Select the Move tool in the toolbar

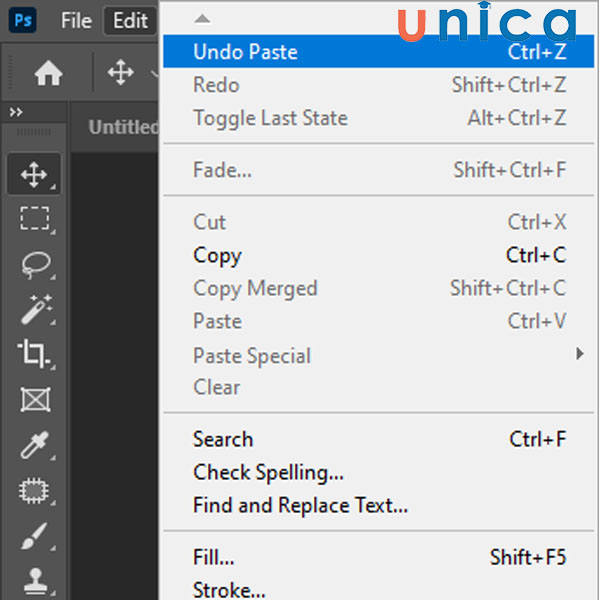point(35,175)
